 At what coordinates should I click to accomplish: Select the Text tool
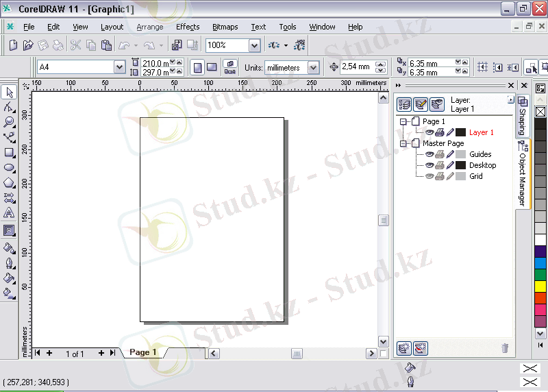click(9, 213)
